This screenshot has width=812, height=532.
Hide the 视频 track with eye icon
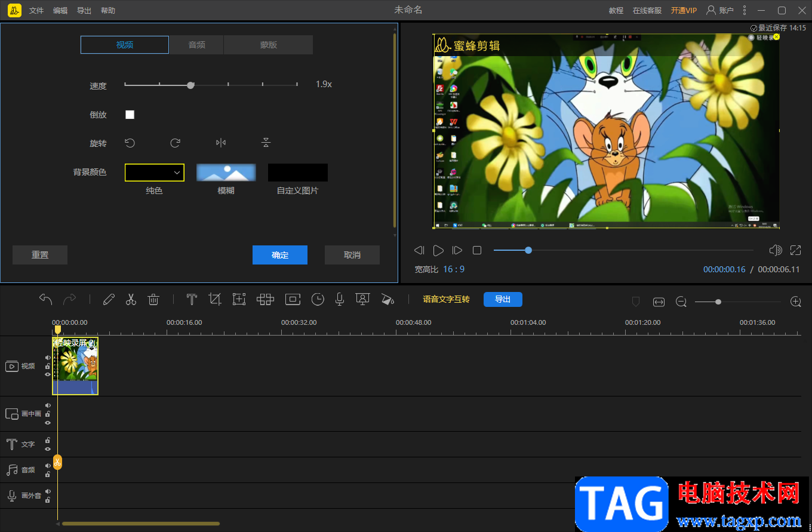pos(48,374)
